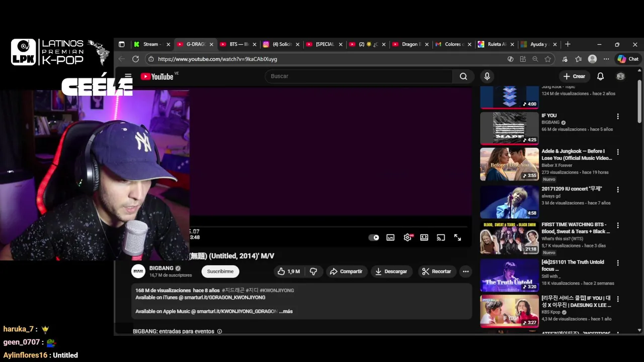Open The Truth Untold thumbnail
644x362 pixels.
pos(509,276)
